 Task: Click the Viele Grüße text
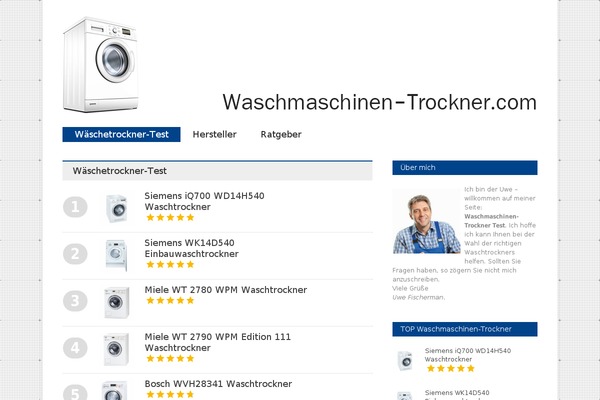point(410,288)
